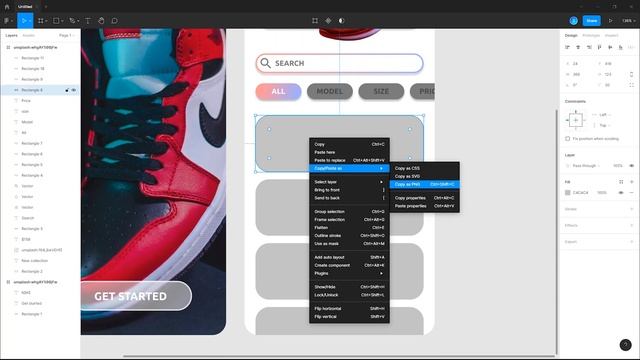The width and height of the screenshot is (640, 360).
Task: Choose Create component menu entry
Action: tap(349, 265)
